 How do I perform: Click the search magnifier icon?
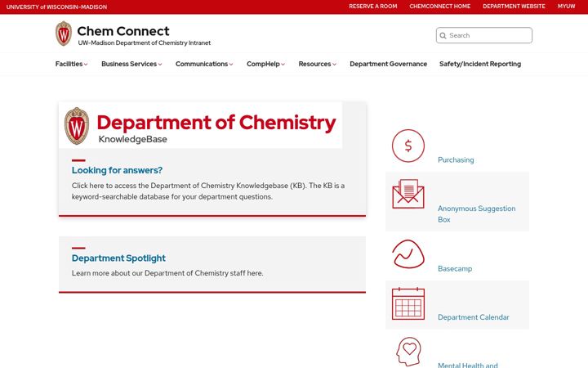tap(443, 36)
